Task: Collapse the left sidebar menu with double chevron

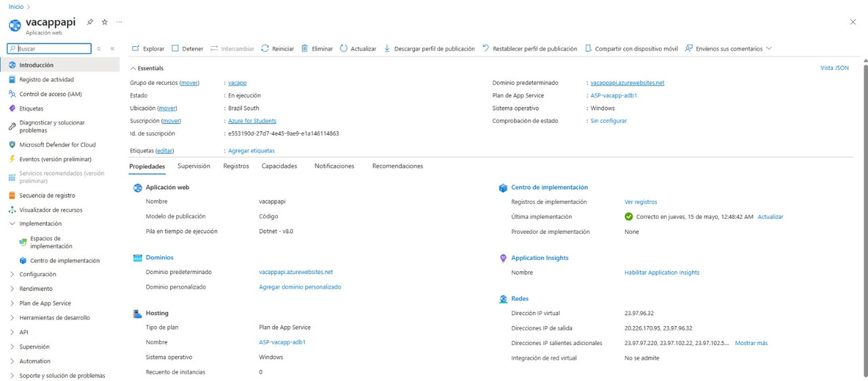Action: click(113, 49)
